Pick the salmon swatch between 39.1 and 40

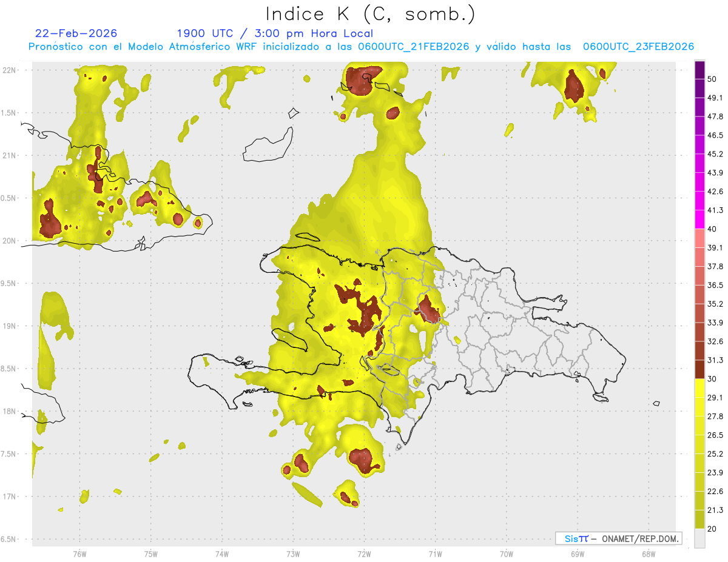[700, 238]
